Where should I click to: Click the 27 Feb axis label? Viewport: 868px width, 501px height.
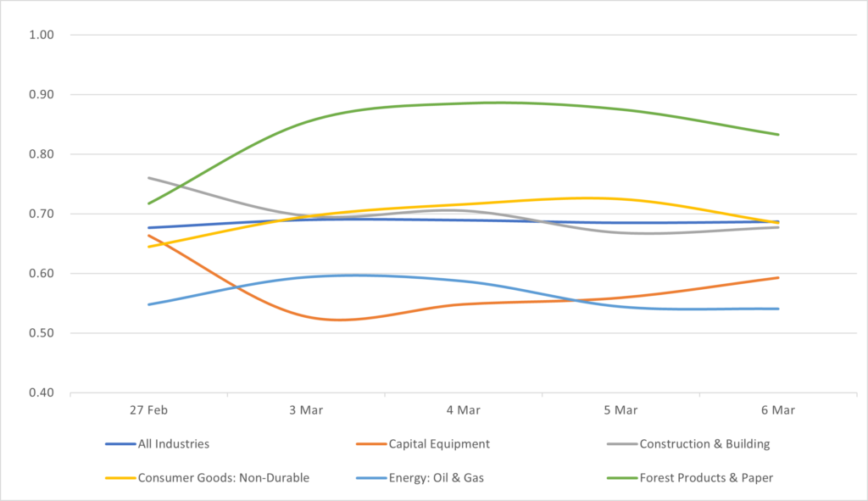148,410
